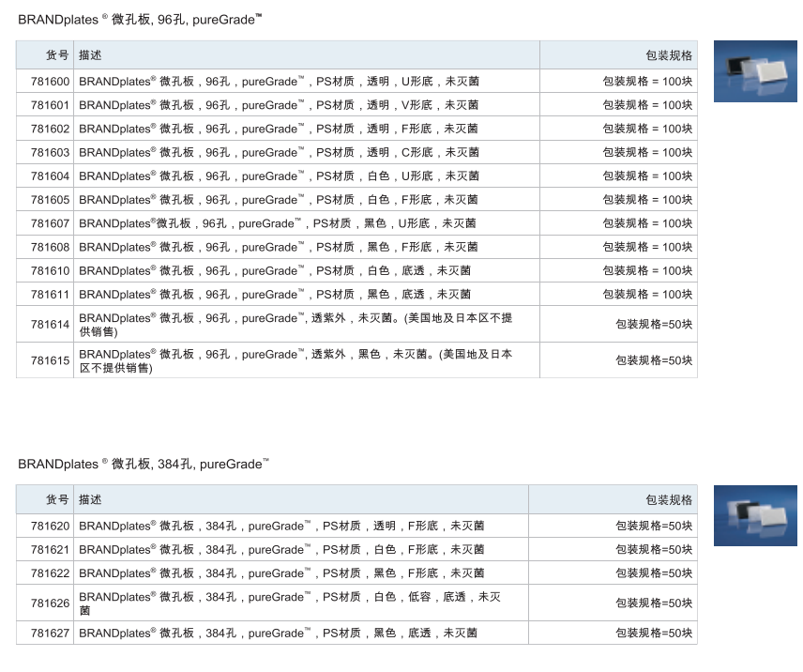Click 包装规格=50块 in row 781620
Viewport: 803px width, 672px height.
[x=654, y=526]
